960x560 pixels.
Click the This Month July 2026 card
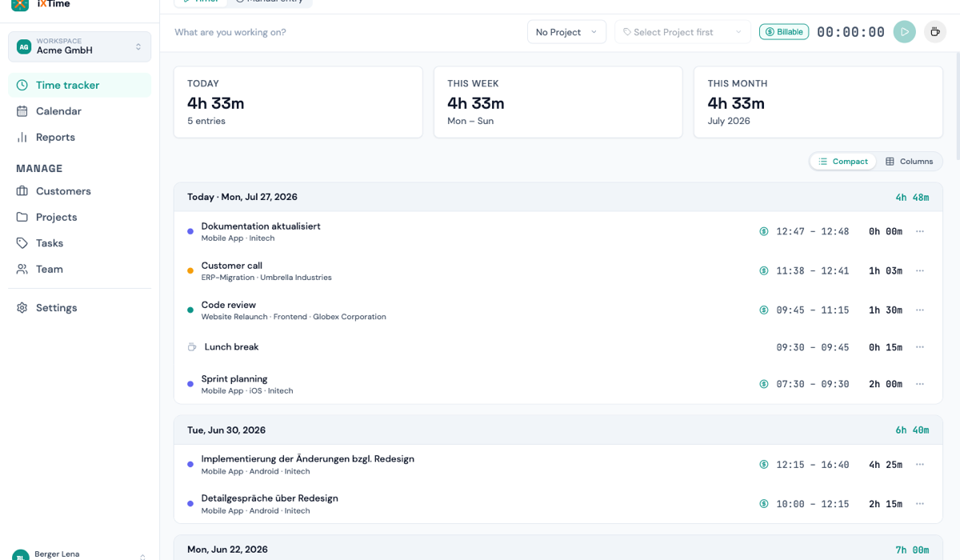tap(818, 102)
